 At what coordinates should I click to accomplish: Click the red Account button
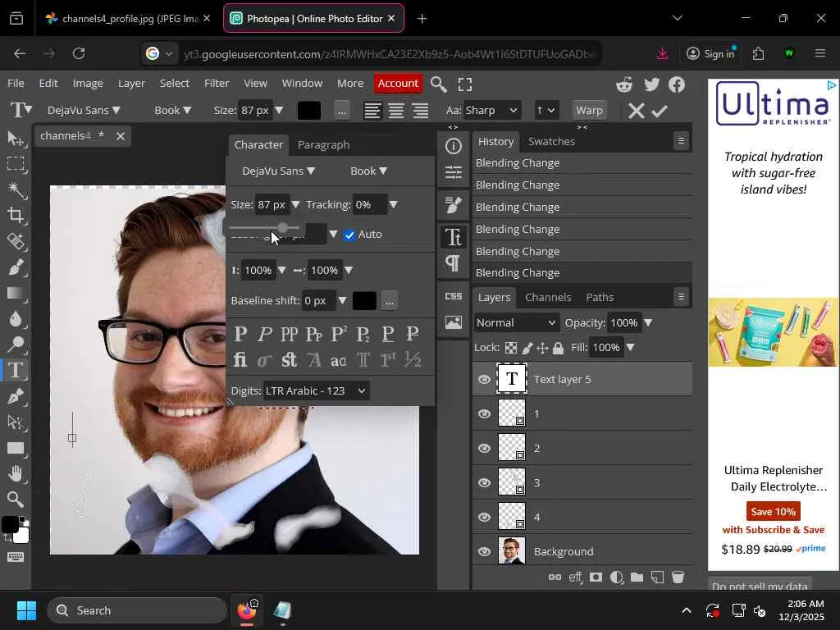pos(398,83)
